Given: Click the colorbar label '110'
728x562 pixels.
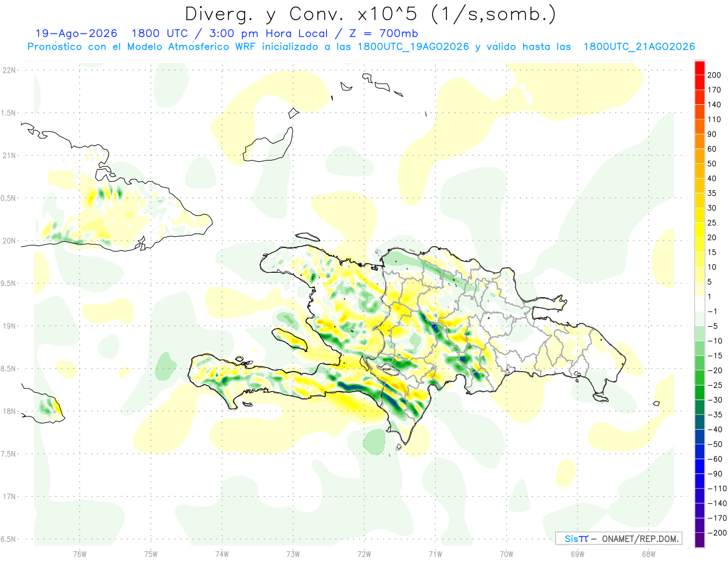Looking at the screenshot, I should (714, 119).
